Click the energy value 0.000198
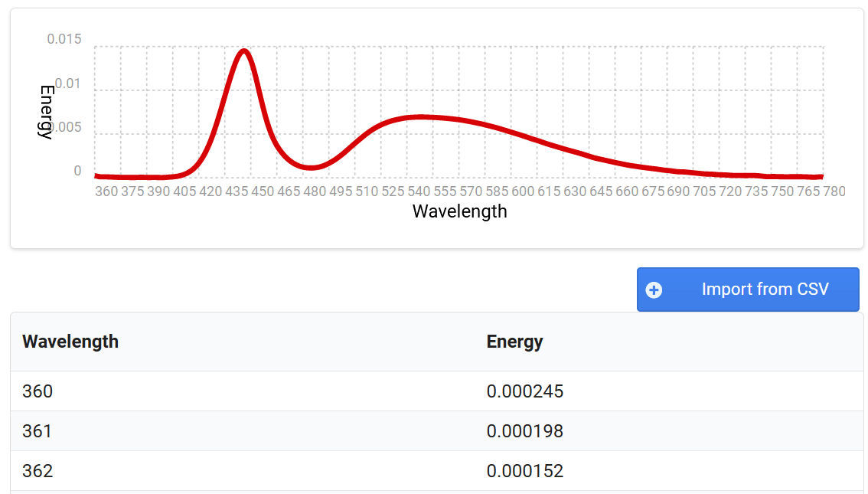 click(525, 431)
